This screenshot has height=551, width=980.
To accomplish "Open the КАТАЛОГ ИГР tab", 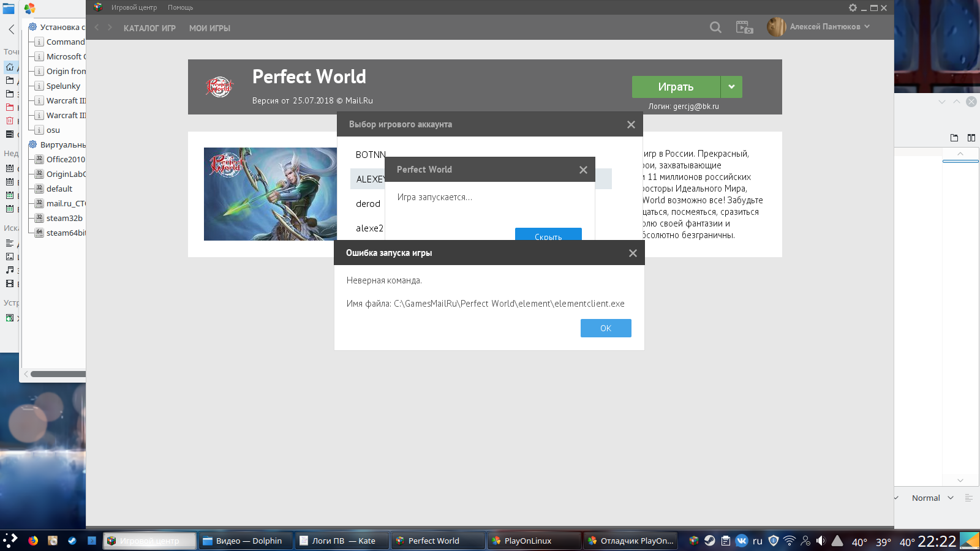I will click(149, 28).
